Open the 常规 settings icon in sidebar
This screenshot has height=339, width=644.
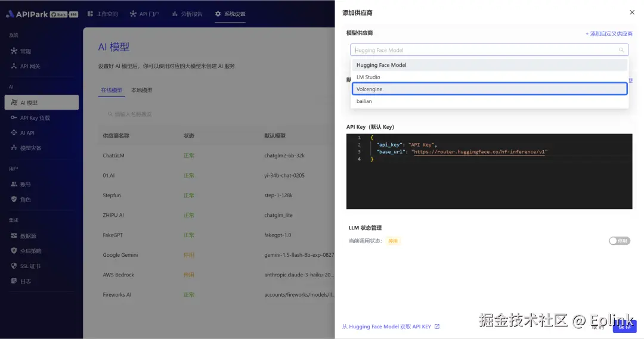click(x=14, y=51)
